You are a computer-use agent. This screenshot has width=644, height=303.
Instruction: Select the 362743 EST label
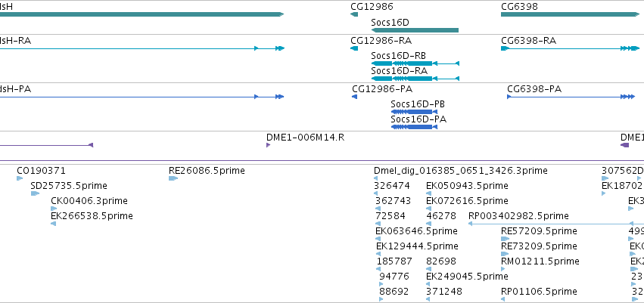(393, 201)
